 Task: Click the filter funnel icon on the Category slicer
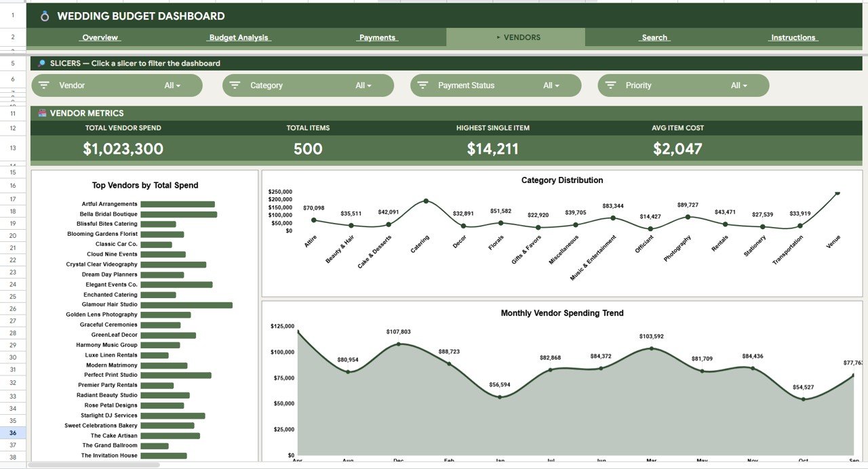click(x=235, y=85)
